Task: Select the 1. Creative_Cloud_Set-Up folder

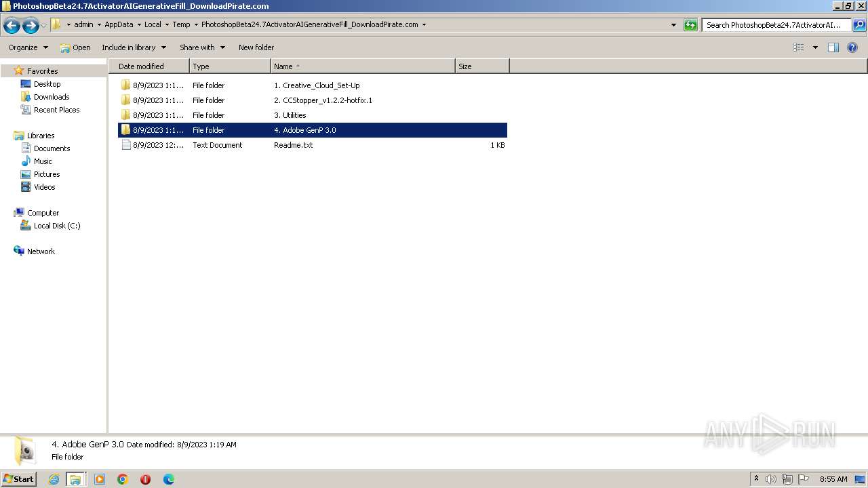Action: click(x=313, y=85)
